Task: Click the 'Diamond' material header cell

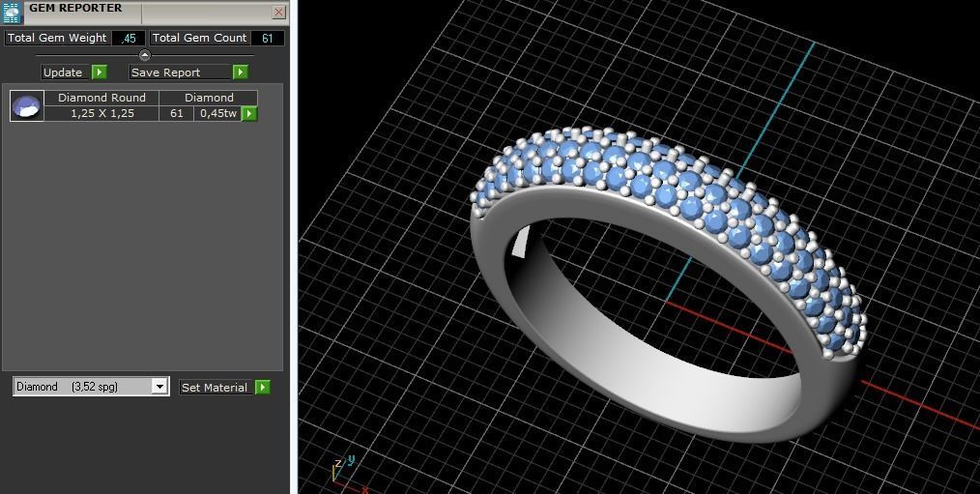Action: pos(209,98)
